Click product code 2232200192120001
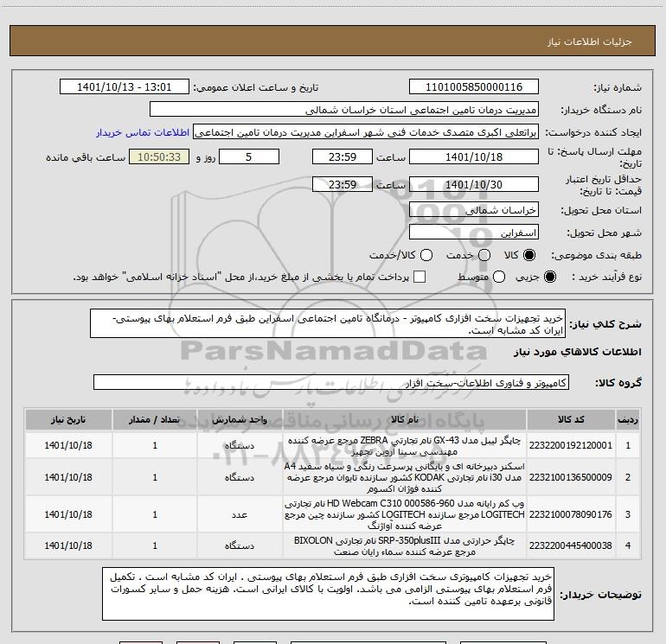 pyautogui.click(x=571, y=445)
